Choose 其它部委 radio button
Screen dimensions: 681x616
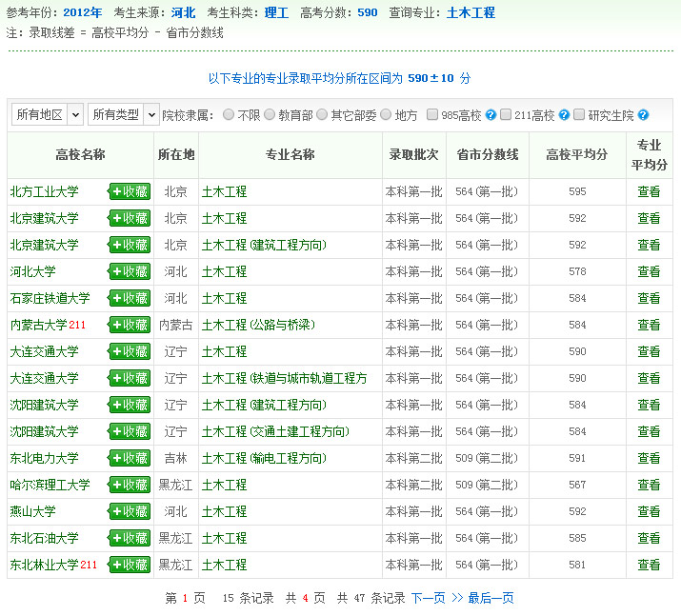click(x=322, y=114)
